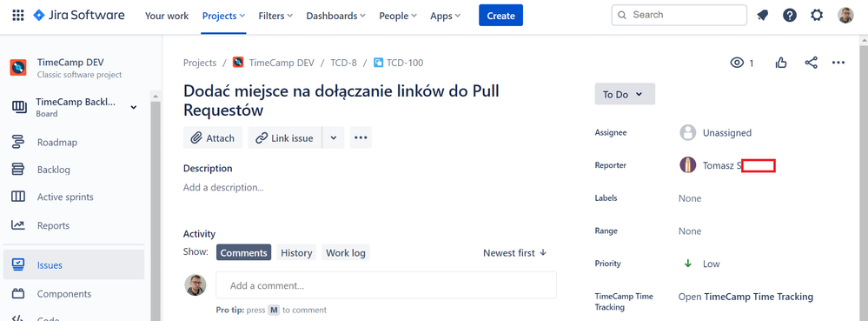
Task: Open the ellipsis beside Link issue
Action: coord(361,137)
